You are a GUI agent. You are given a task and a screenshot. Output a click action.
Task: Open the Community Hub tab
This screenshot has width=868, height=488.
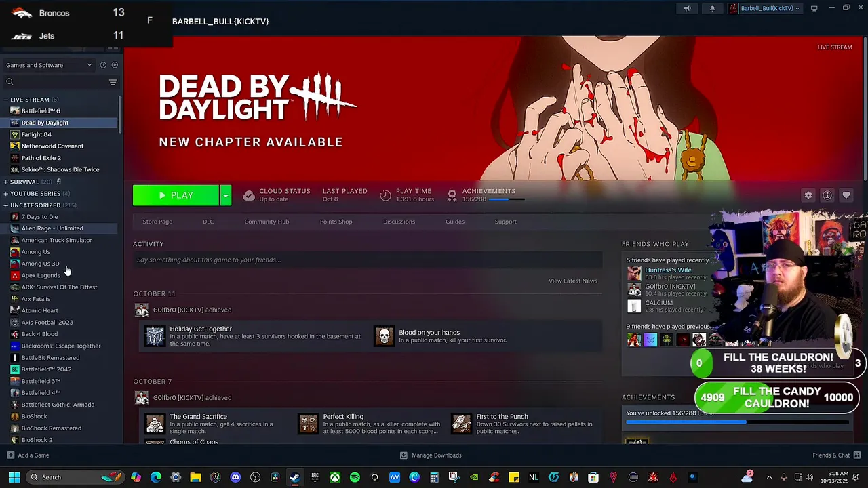click(x=267, y=222)
